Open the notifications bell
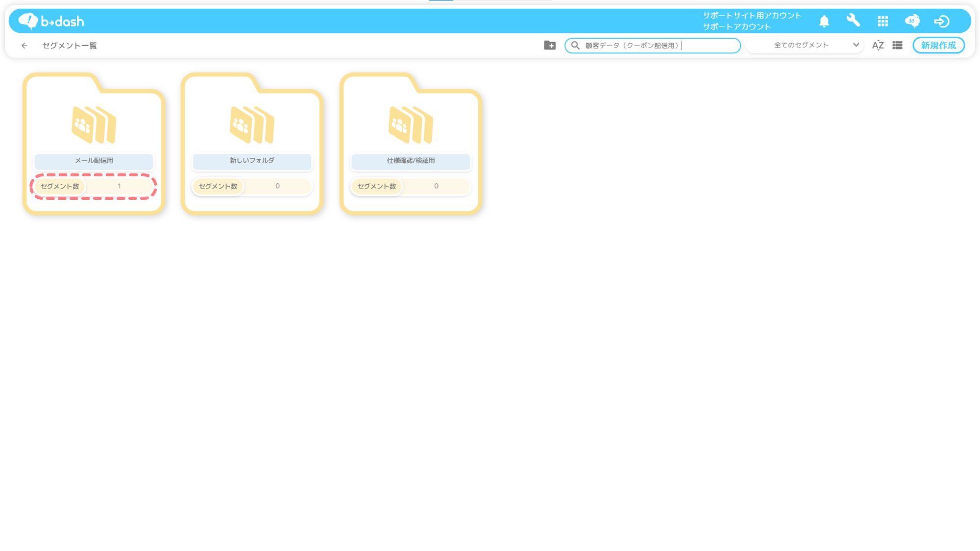Screen dimensions: 980x551 824,21
